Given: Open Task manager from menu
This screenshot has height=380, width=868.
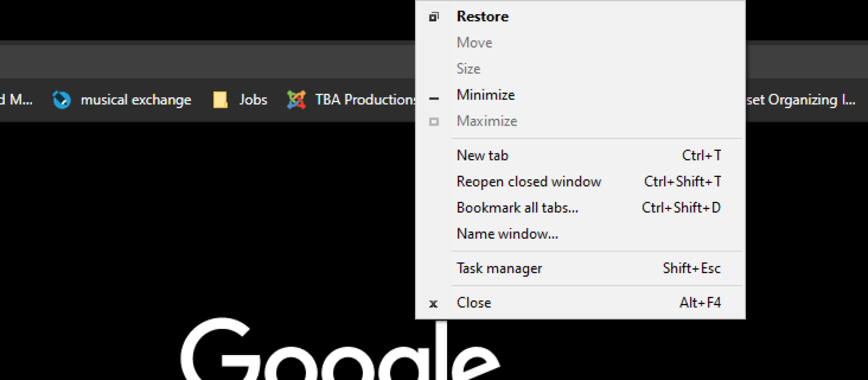Looking at the screenshot, I should click(x=580, y=268).
